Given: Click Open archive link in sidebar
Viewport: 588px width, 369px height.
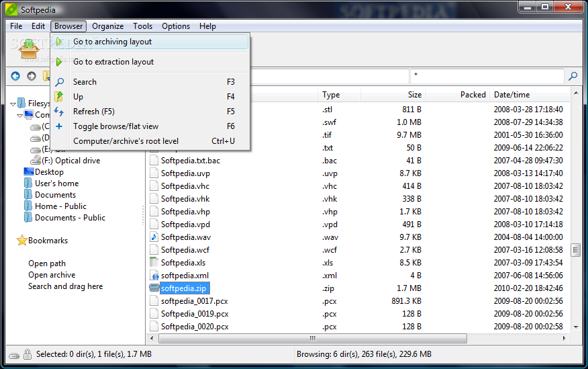Looking at the screenshot, I should 52,275.
